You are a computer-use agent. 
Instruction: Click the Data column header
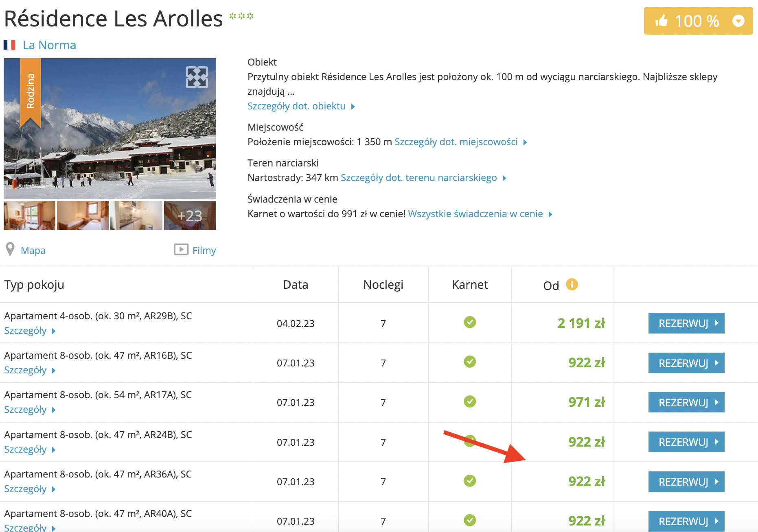click(296, 285)
